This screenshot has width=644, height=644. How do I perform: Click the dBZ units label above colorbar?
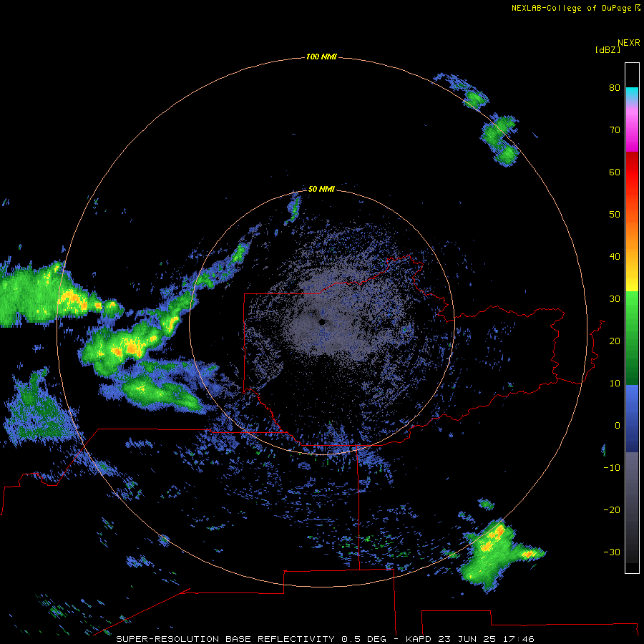pos(608,50)
